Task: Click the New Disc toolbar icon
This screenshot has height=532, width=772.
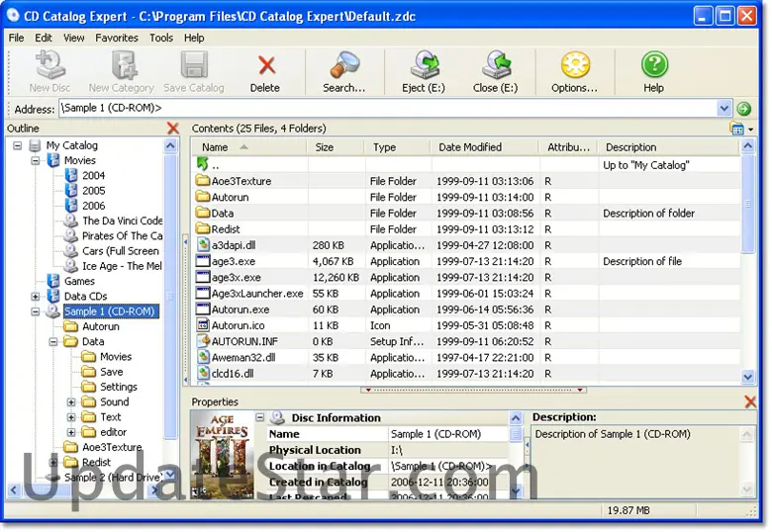Action: click(x=49, y=64)
